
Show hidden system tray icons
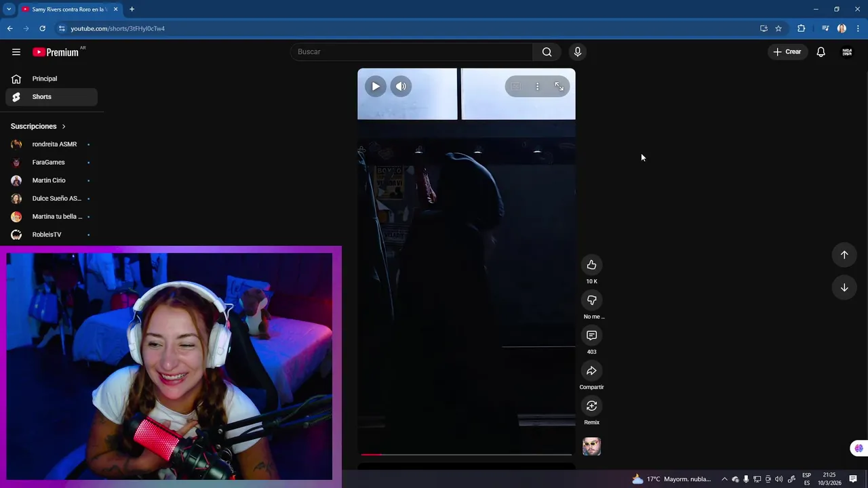[x=724, y=479]
